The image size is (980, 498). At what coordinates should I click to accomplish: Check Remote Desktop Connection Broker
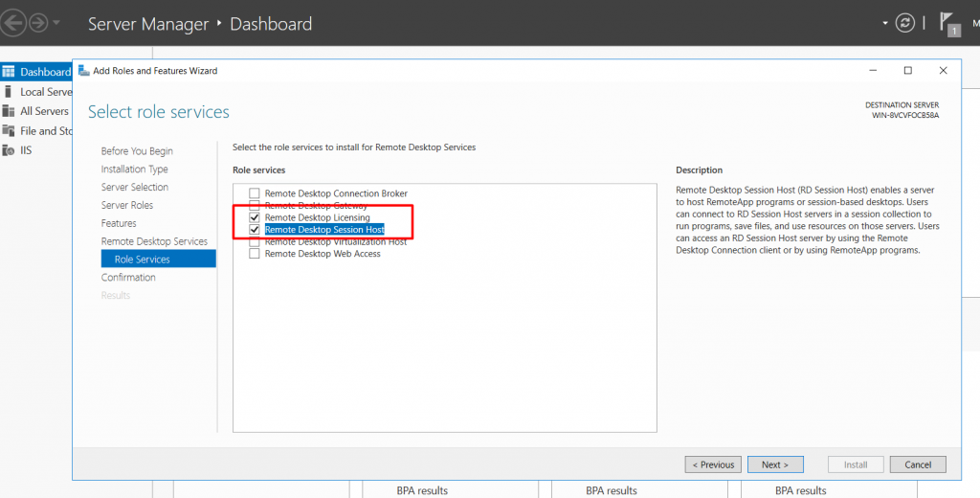[255, 193]
